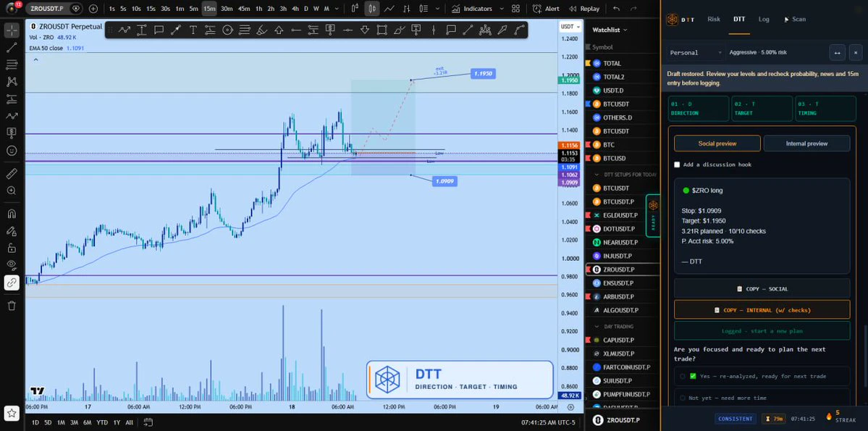The height and width of the screenshot is (431, 868).
Task: Click the undo arrow
Action: 617,9
